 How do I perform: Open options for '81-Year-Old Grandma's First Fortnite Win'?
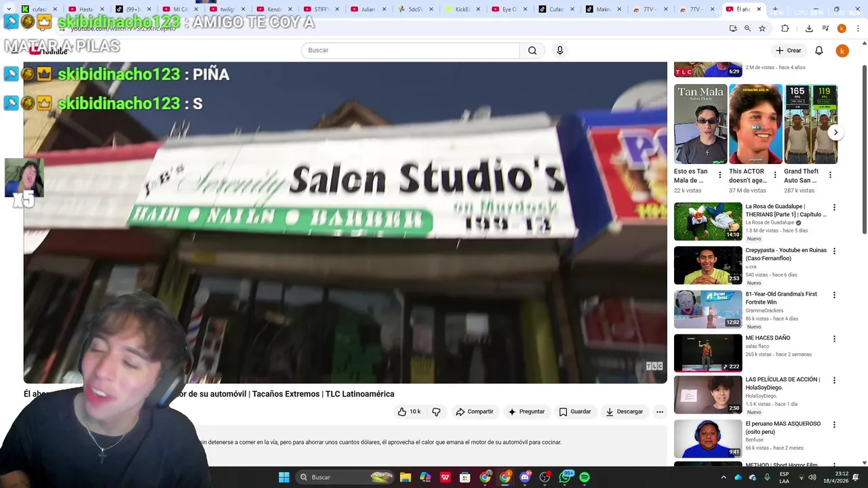(834, 295)
